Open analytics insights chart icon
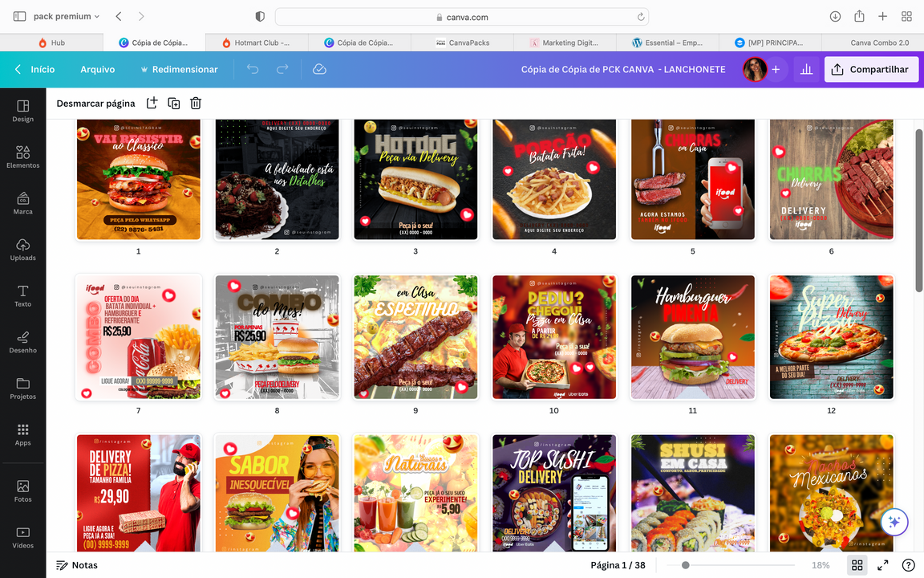Viewport: 924px width, 578px height. [806, 70]
